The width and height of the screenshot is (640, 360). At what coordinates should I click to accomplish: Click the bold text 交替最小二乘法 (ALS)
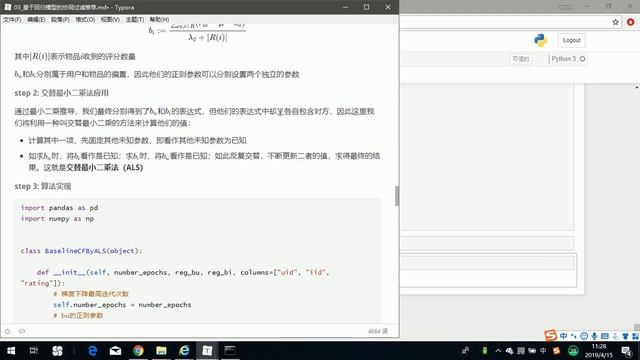(105, 168)
